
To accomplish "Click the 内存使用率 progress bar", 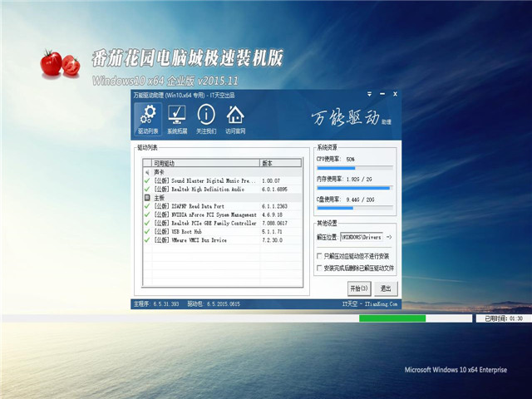I will [355, 188].
